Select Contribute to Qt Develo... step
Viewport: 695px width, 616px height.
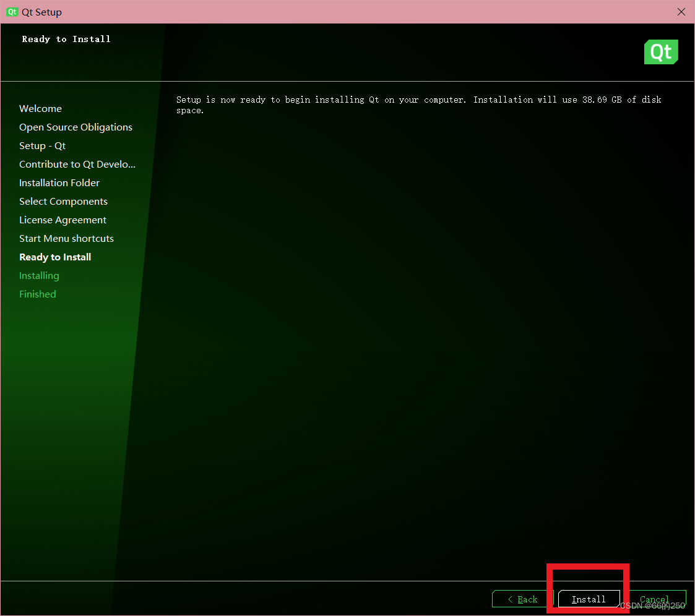pyautogui.click(x=77, y=165)
